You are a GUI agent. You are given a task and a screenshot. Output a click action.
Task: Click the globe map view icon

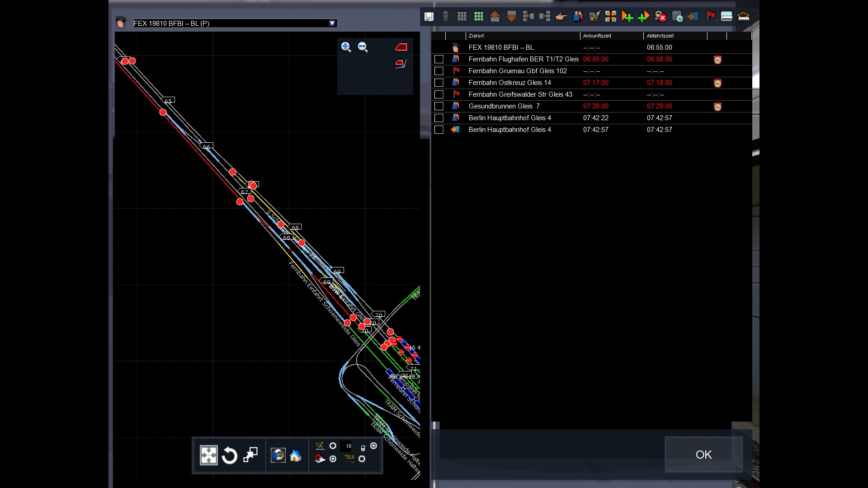278,455
